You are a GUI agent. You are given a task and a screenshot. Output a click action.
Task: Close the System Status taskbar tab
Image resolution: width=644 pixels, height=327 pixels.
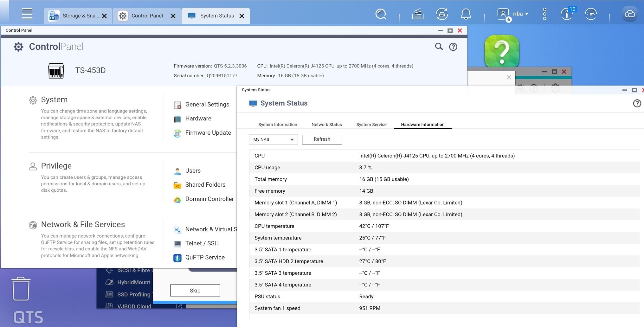tap(242, 16)
